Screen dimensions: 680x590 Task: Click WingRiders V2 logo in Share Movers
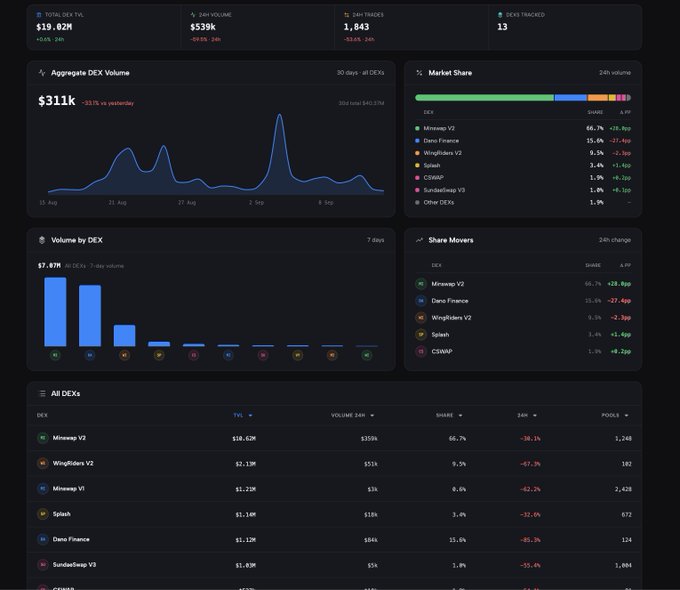point(421,318)
